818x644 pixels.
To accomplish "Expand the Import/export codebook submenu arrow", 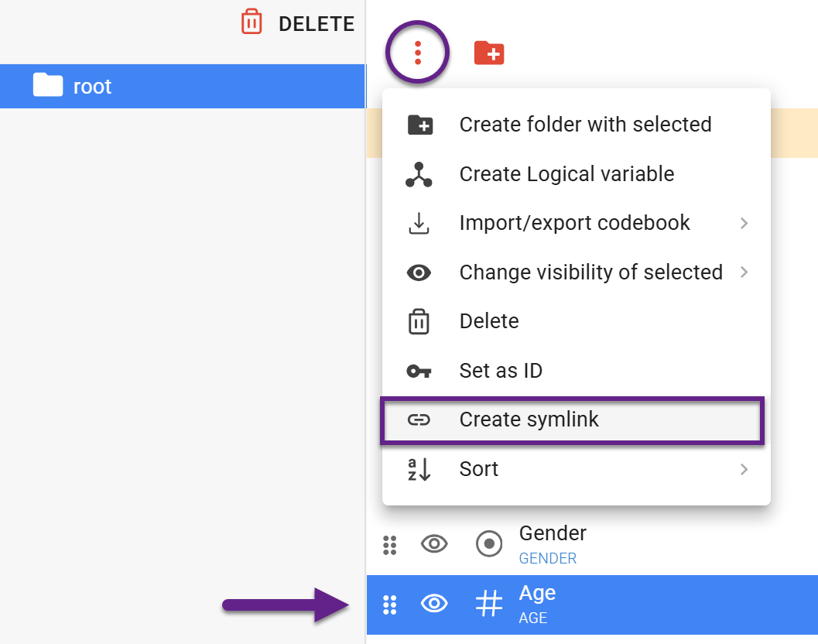I will [x=744, y=223].
